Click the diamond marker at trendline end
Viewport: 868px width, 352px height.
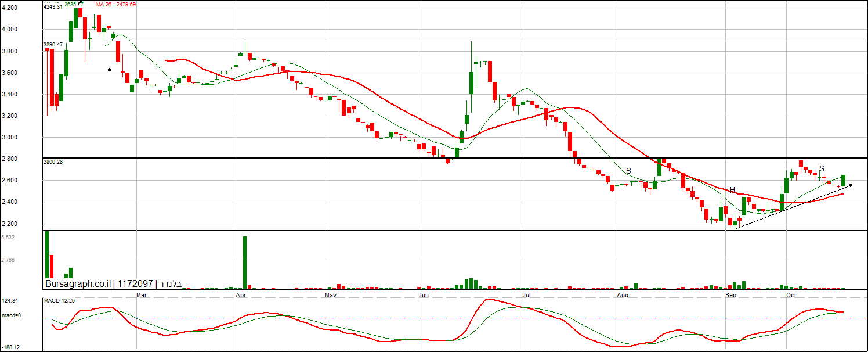pyautogui.click(x=851, y=185)
